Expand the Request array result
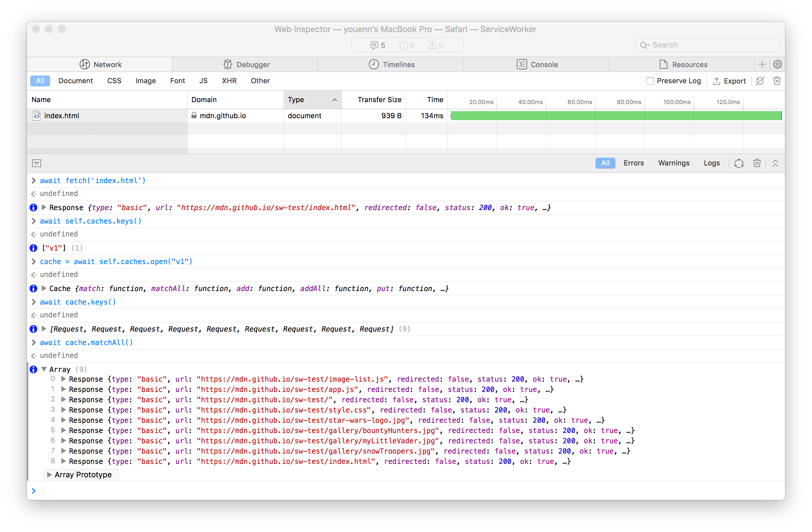Viewport: 812px width, 532px height. [44, 329]
